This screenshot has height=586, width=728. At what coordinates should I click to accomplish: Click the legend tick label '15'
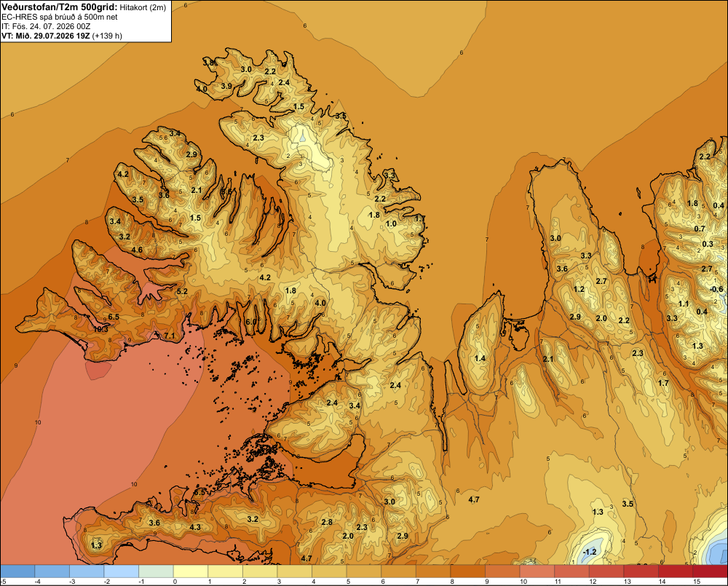pos(697,582)
